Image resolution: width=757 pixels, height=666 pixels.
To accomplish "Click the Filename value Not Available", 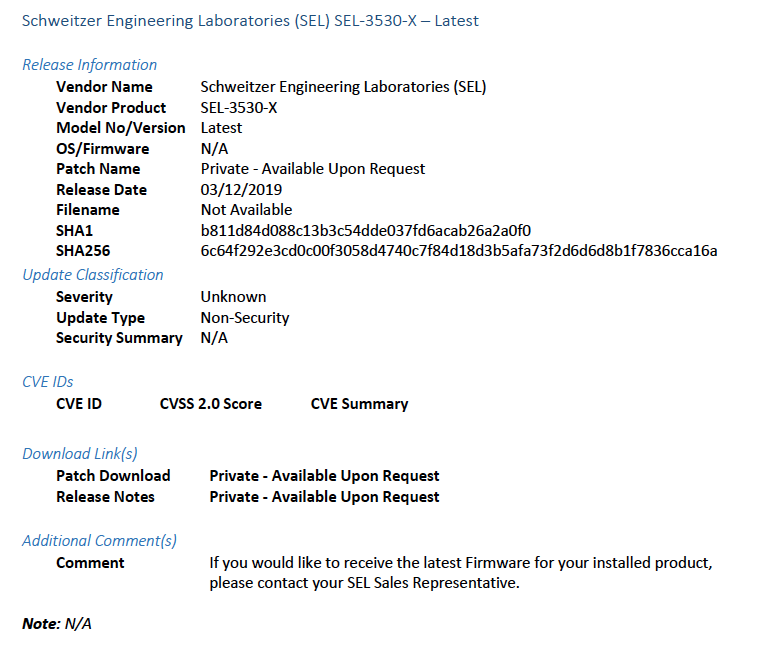I will point(246,210).
